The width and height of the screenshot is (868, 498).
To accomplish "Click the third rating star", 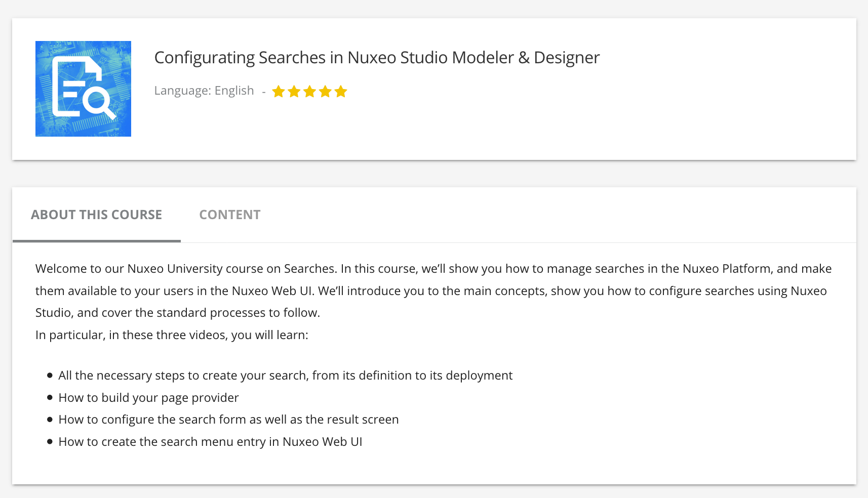I will pos(310,92).
